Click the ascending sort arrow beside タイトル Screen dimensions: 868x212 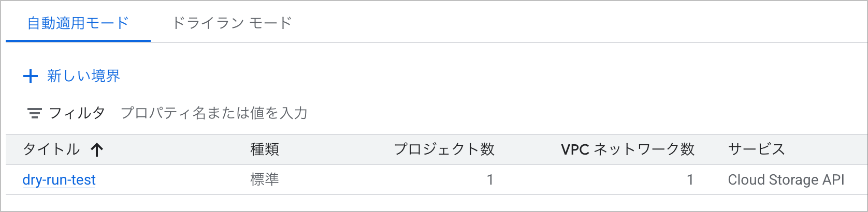coord(97,150)
